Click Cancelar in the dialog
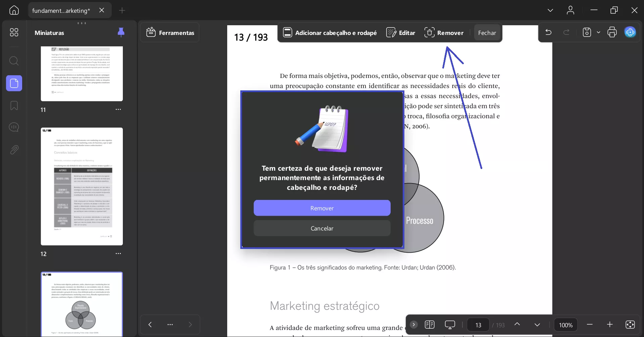This screenshot has width=644, height=337. coord(322,228)
